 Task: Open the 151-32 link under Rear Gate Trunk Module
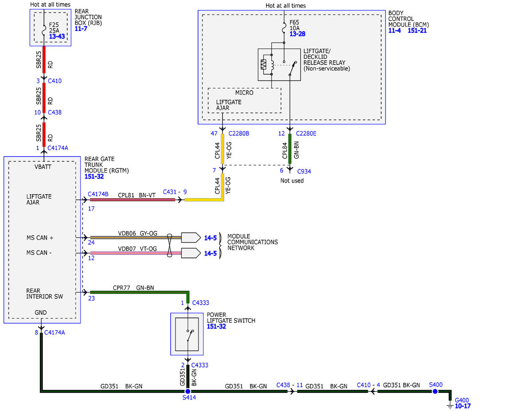pyautogui.click(x=94, y=176)
